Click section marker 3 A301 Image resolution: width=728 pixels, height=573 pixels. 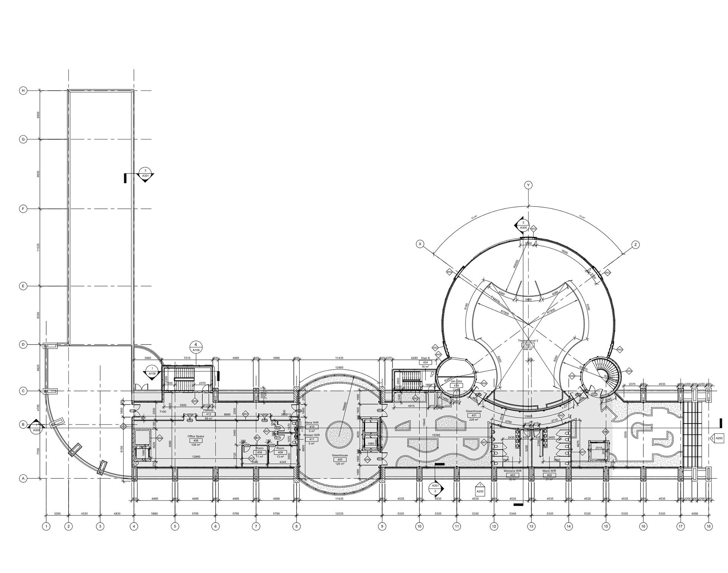[145, 174]
